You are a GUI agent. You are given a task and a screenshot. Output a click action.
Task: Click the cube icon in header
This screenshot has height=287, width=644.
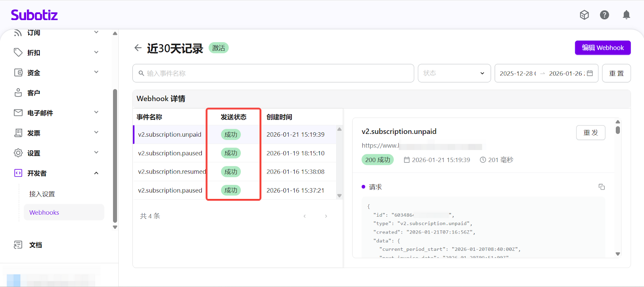click(x=584, y=15)
